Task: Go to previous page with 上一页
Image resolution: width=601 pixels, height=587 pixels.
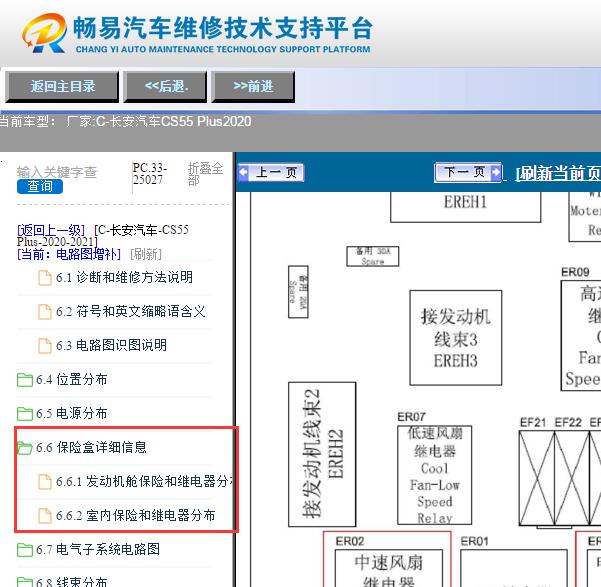Action: pos(271,172)
